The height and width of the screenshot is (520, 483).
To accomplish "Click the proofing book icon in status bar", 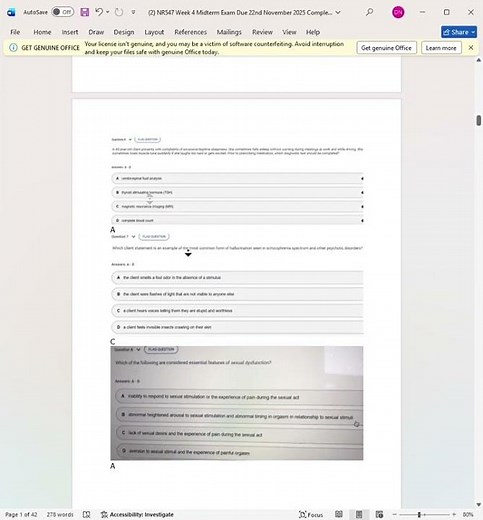I will point(86,514).
